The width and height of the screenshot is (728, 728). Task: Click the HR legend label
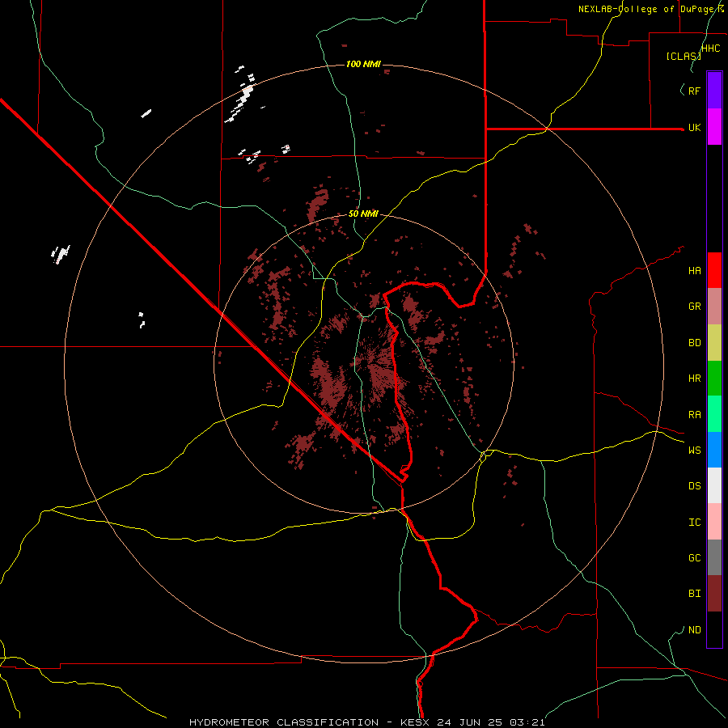[694, 379]
